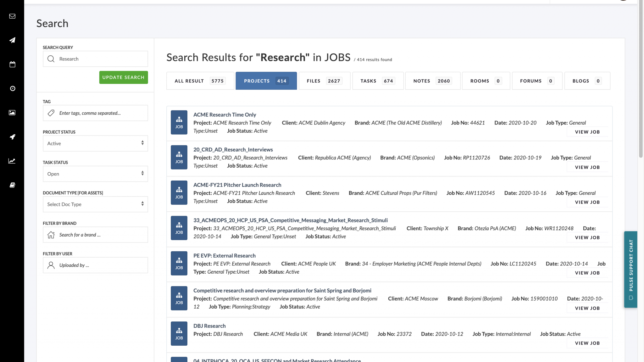Click VIEW JOB for DBJ Research
The width and height of the screenshot is (644, 362).
click(x=587, y=343)
